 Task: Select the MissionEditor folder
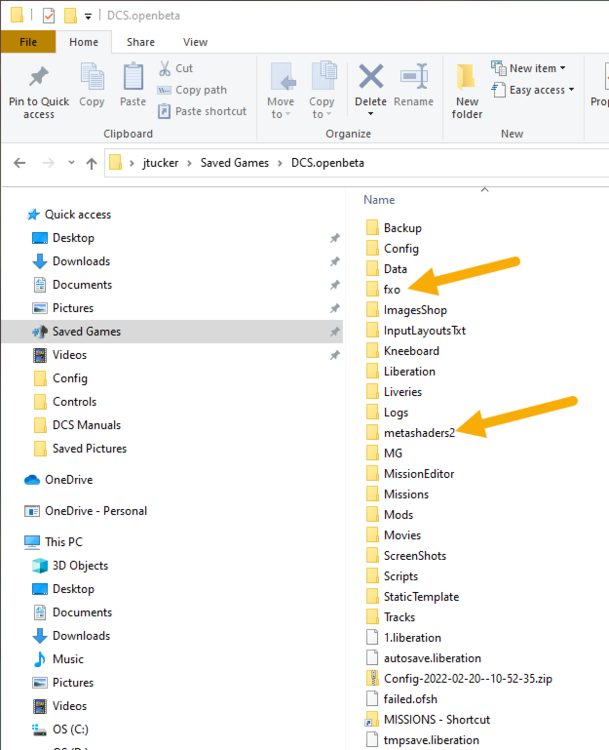click(419, 474)
